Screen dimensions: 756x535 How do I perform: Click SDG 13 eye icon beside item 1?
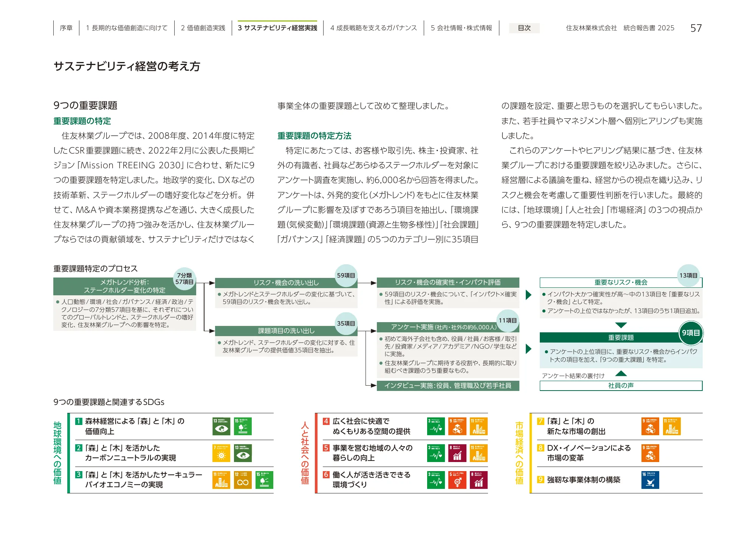(221, 426)
